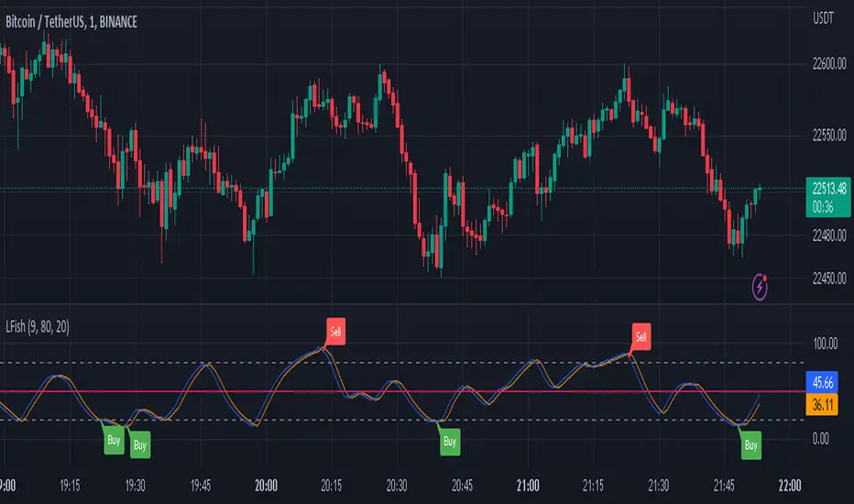This screenshot has height=504, width=854.
Task: Click the USDT currency label
Action: [823, 18]
